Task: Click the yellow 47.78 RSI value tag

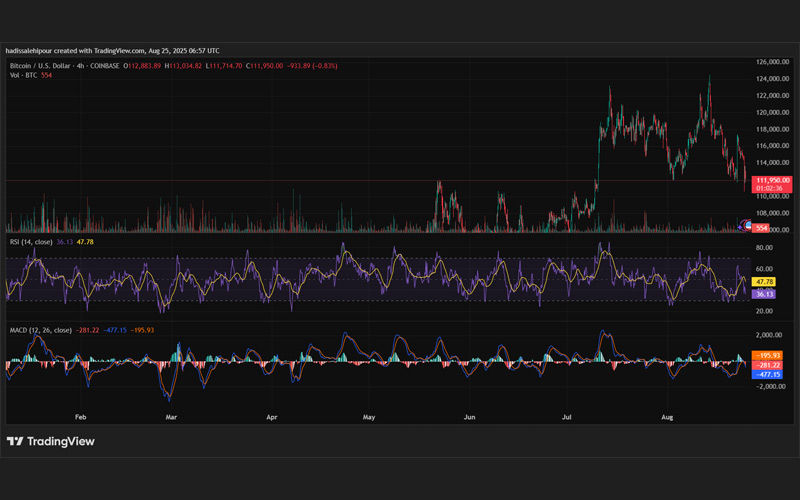Action: (764, 282)
